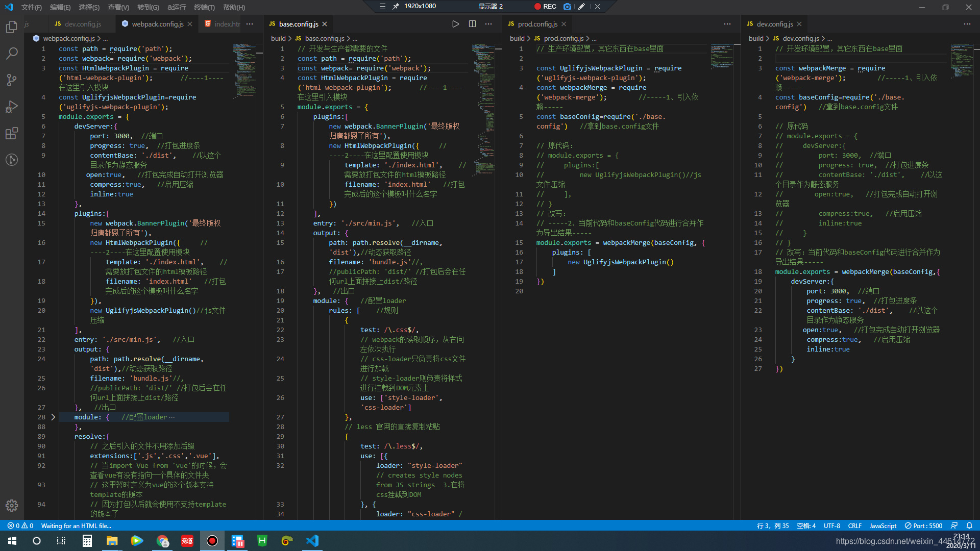
Task: Click the green H app icon in the taskbar
Action: [262, 541]
